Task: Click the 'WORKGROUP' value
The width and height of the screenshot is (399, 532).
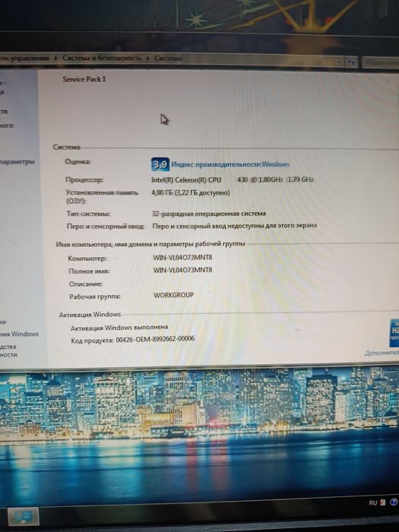Action: coord(174,295)
